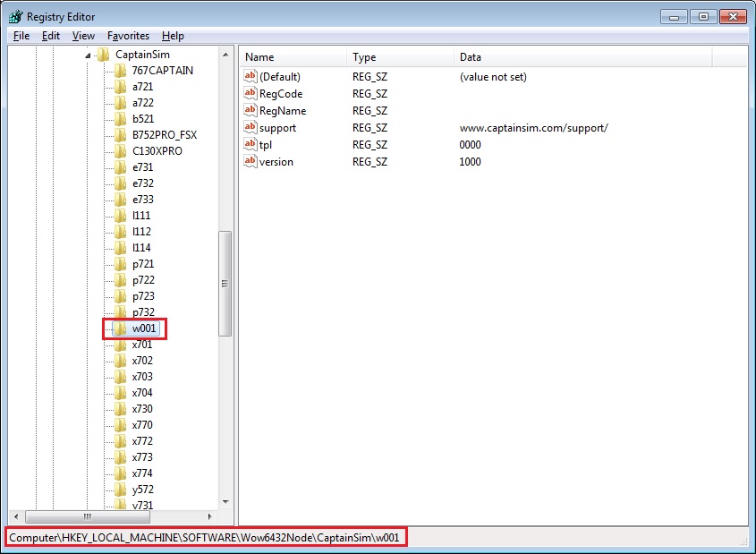
Task: Click the C130XPRO folder icon
Action: pyautogui.click(x=120, y=151)
